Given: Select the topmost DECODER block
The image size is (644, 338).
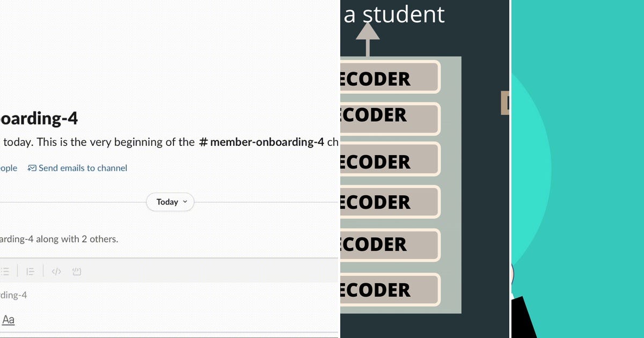Looking at the screenshot, I should tap(390, 77).
